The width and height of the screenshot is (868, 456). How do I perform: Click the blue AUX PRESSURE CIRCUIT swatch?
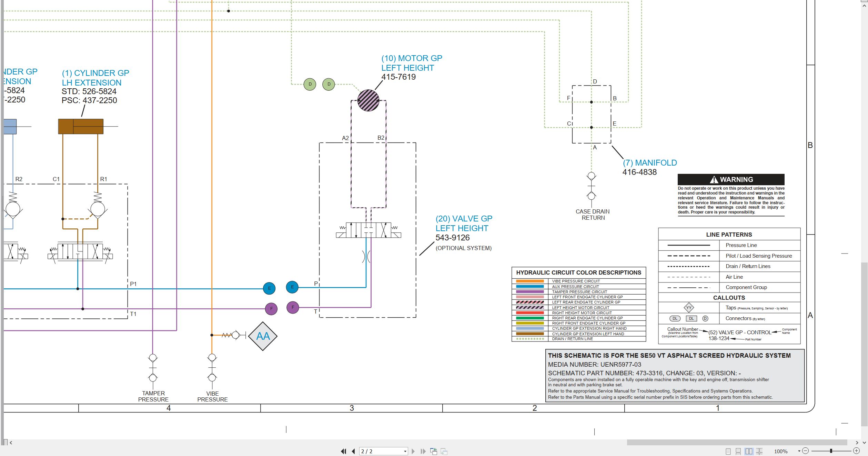[x=530, y=286]
